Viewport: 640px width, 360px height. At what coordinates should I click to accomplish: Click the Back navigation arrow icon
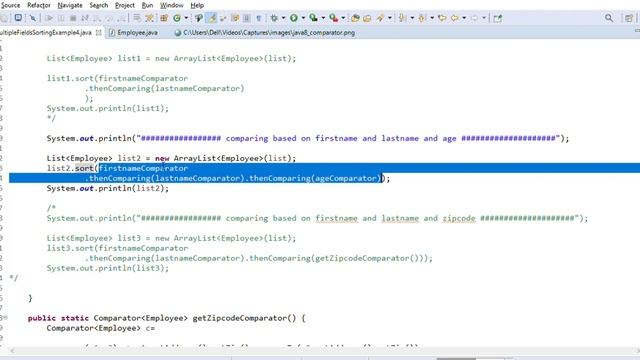coord(454,18)
